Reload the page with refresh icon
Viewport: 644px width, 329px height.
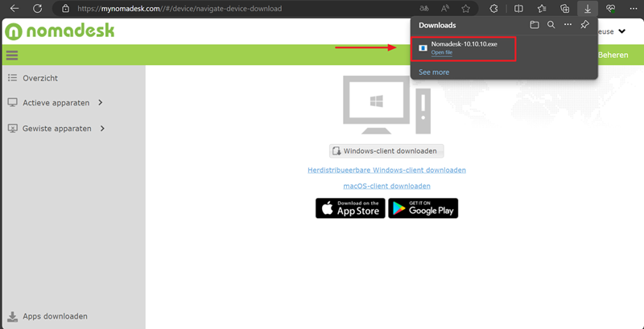point(37,8)
